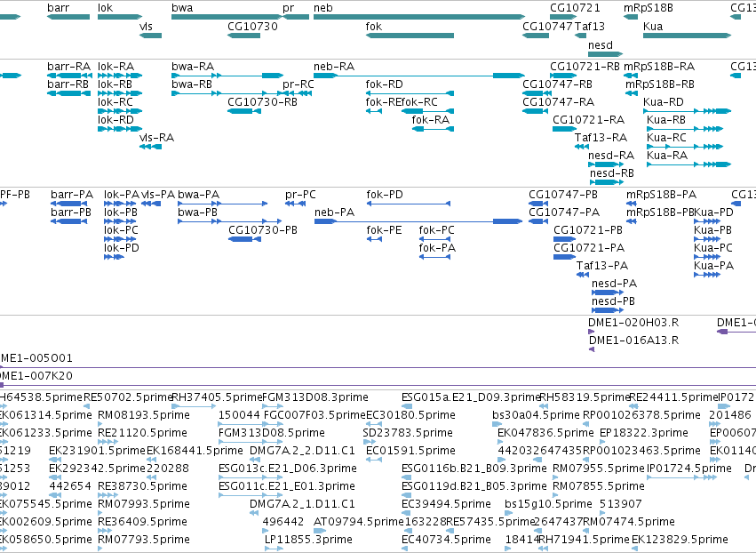
Task: Open the fok-PE protein feature
Action: [374, 239]
